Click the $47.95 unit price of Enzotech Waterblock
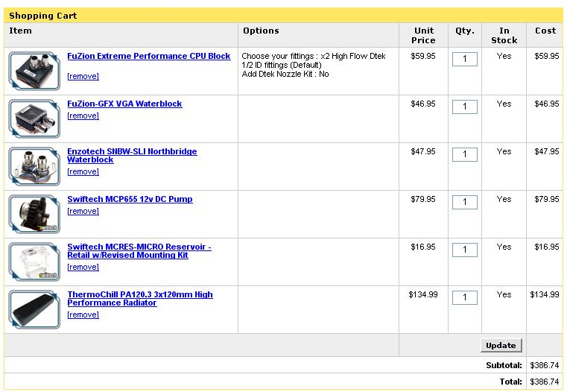The width and height of the screenshot is (567, 392). 423,151
